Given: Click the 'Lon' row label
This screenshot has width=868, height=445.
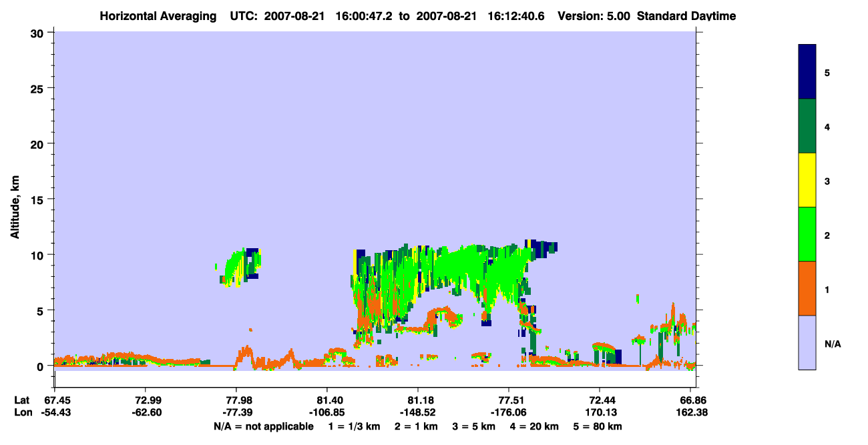Looking at the screenshot, I should click(23, 412).
